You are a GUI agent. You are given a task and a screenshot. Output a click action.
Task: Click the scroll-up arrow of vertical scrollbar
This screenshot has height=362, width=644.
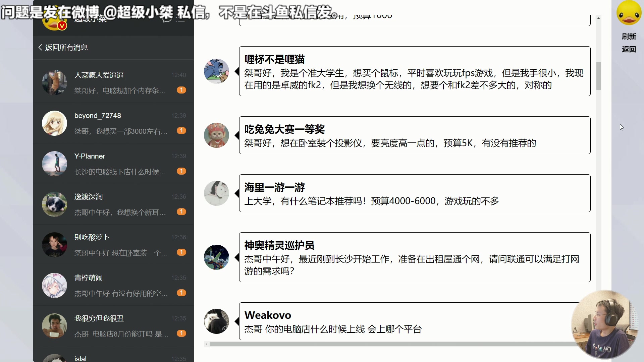598,18
